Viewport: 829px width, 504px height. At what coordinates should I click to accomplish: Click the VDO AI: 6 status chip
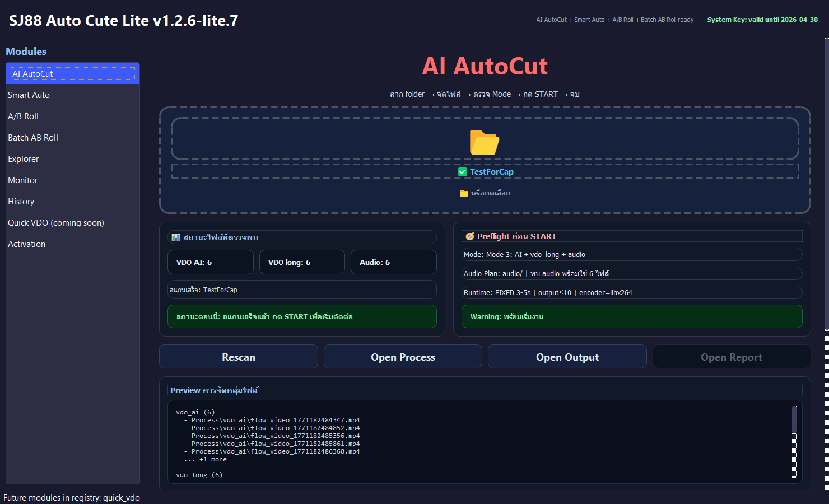tap(211, 262)
